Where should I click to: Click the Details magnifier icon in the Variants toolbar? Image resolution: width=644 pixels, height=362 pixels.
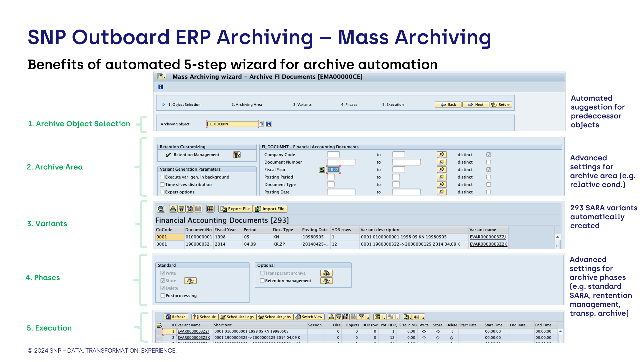(x=161, y=209)
